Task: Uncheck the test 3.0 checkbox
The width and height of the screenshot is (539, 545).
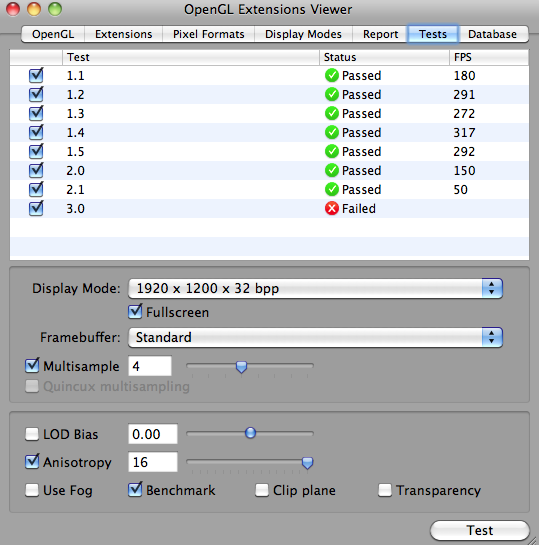Action: [x=36, y=209]
